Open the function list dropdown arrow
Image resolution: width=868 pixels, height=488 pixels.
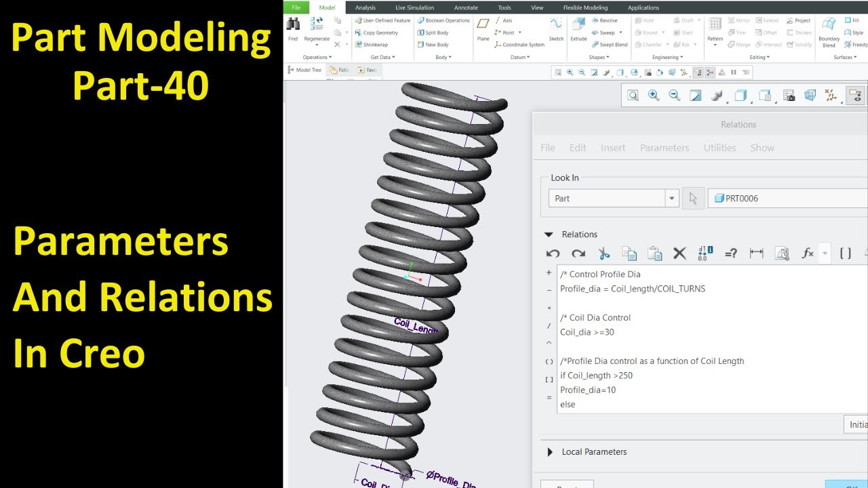pyautogui.click(x=825, y=253)
